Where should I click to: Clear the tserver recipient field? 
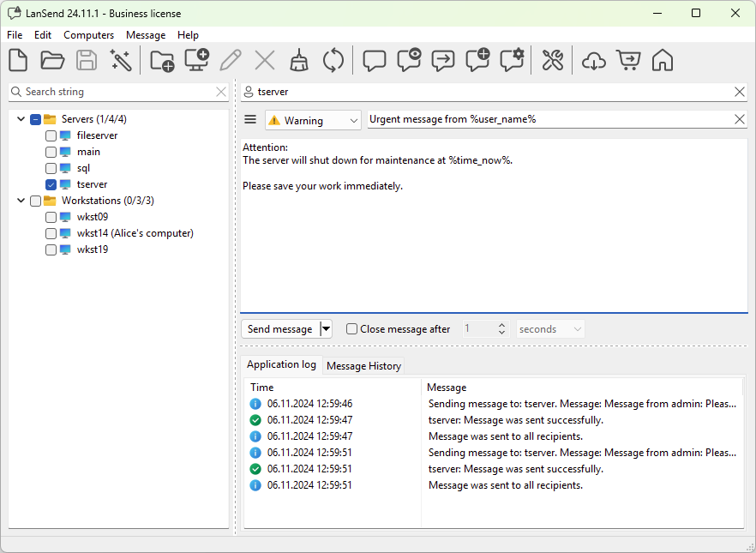[x=740, y=92]
